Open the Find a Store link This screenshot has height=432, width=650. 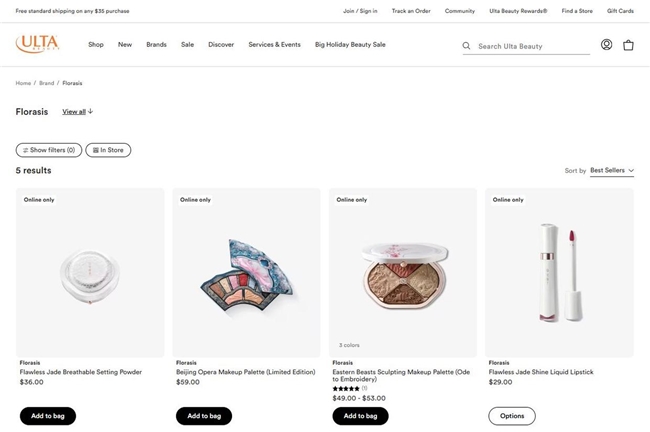point(577,11)
